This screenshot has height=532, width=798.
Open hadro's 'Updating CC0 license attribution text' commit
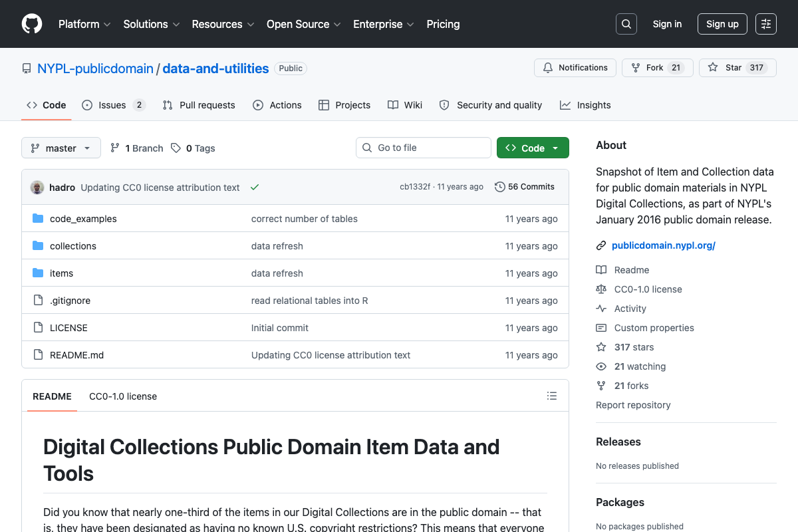(x=160, y=188)
